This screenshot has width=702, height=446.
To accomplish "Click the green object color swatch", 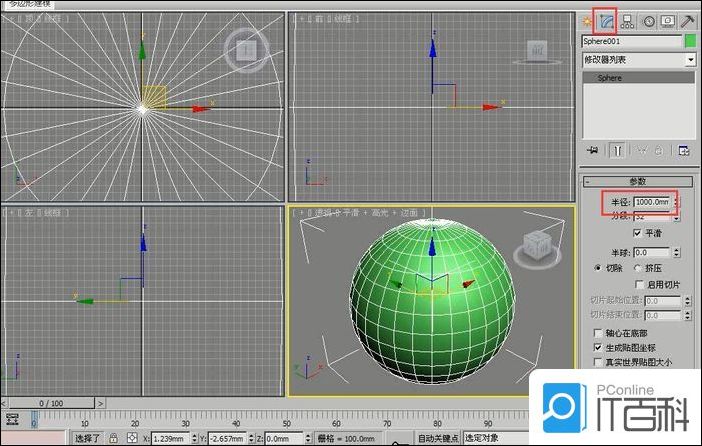I will pos(689,41).
